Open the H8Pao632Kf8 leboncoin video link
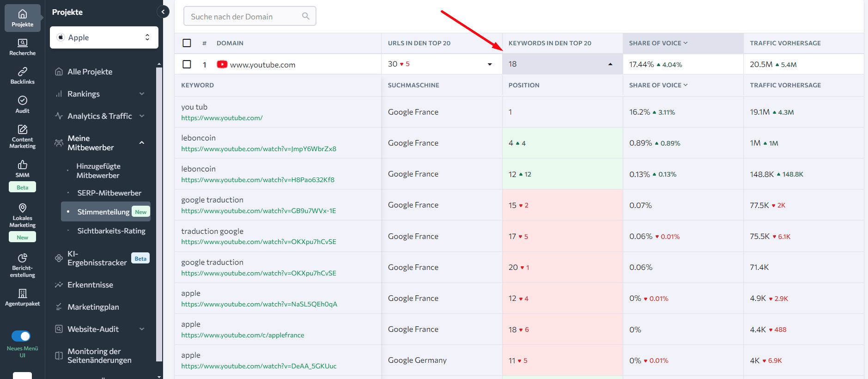The image size is (868, 379). tap(258, 180)
